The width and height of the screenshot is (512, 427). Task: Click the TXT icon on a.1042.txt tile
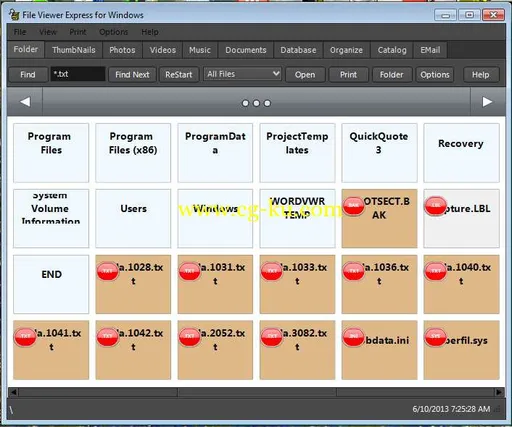107,337
